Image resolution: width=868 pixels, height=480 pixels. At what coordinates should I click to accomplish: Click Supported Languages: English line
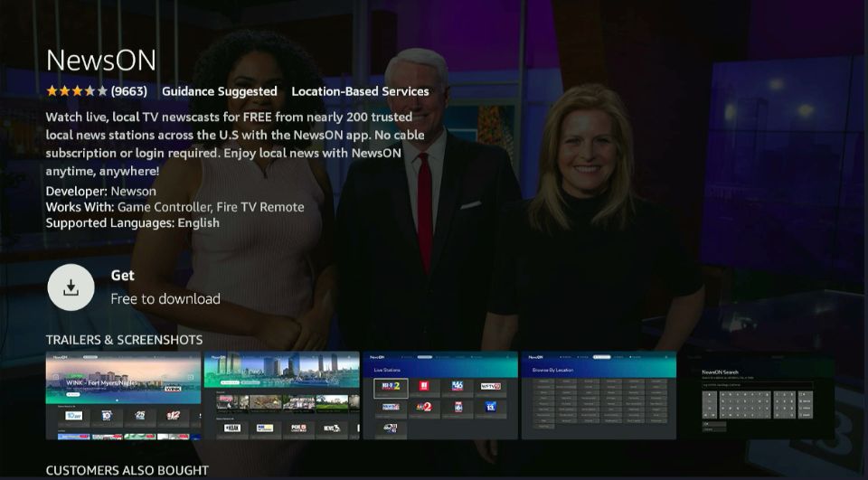point(133,223)
